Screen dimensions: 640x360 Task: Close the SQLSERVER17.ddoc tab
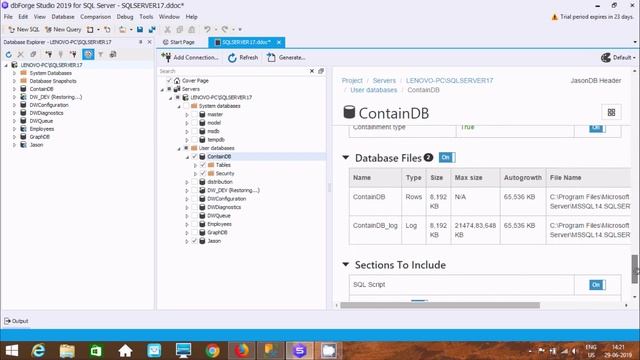tap(279, 42)
